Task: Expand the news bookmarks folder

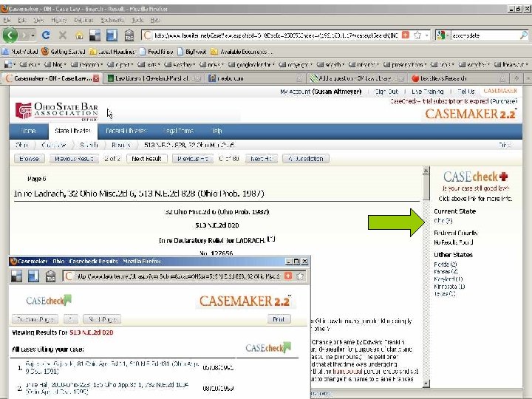Action: pos(212,64)
